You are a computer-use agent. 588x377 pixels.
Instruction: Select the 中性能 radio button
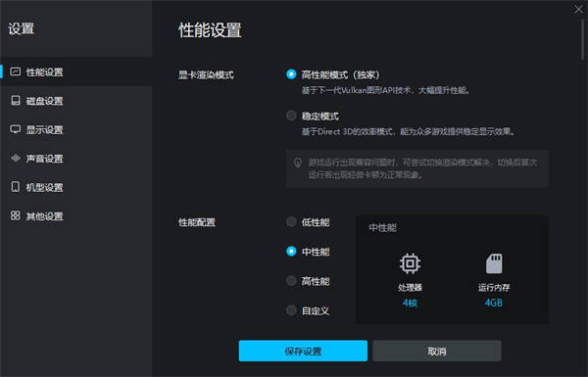click(x=291, y=251)
